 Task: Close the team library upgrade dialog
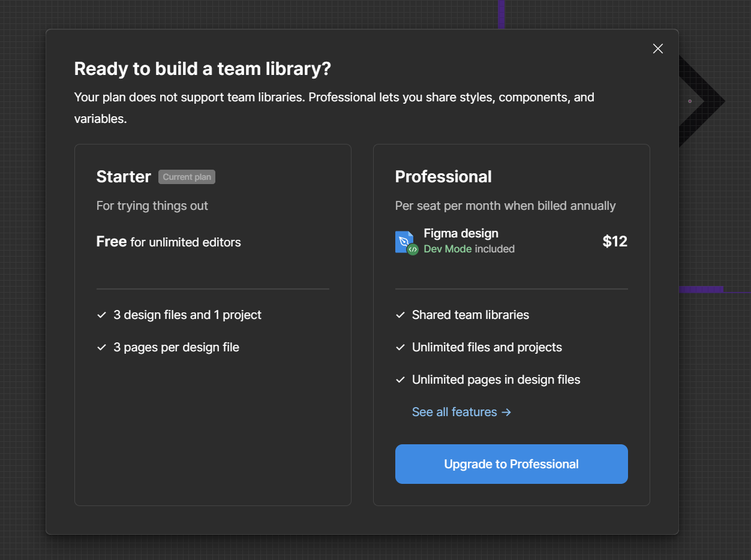pyautogui.click(x=658, y=49)
